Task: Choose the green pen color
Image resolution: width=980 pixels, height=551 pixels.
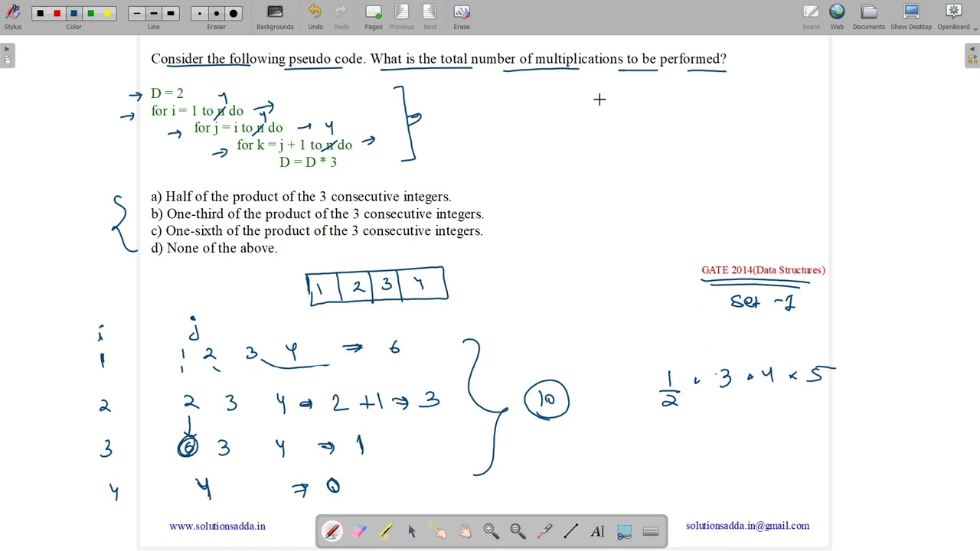Action: point(90,13)
